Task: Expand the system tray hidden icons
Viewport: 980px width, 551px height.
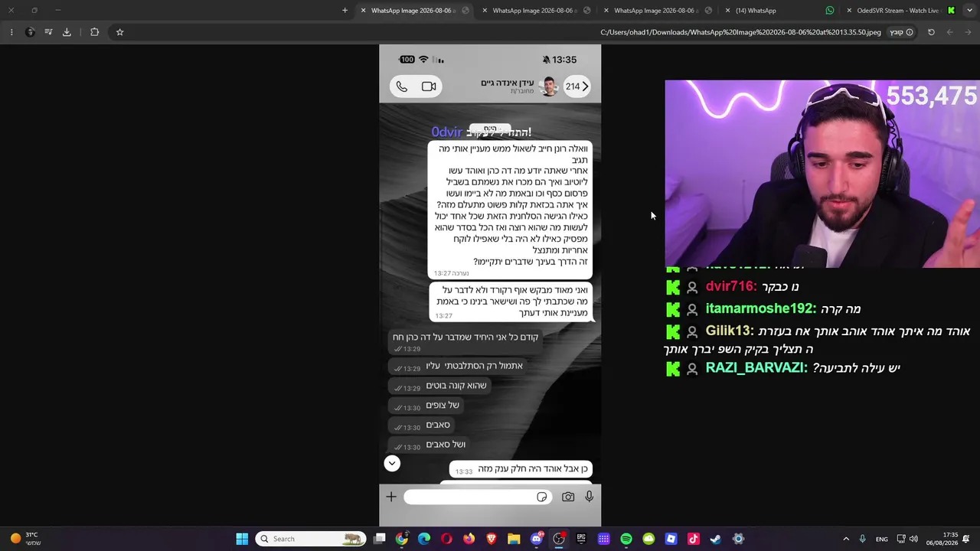Action: pos(846,539)
